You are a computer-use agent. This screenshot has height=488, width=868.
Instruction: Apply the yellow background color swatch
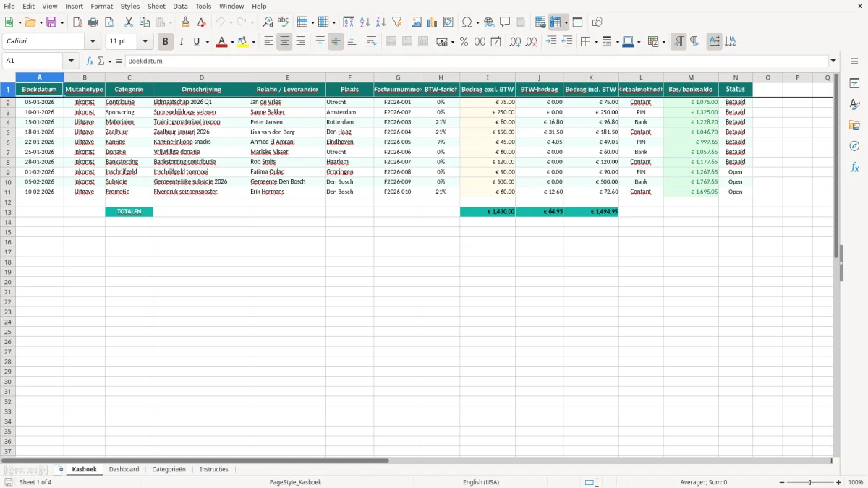pos(242,42)
